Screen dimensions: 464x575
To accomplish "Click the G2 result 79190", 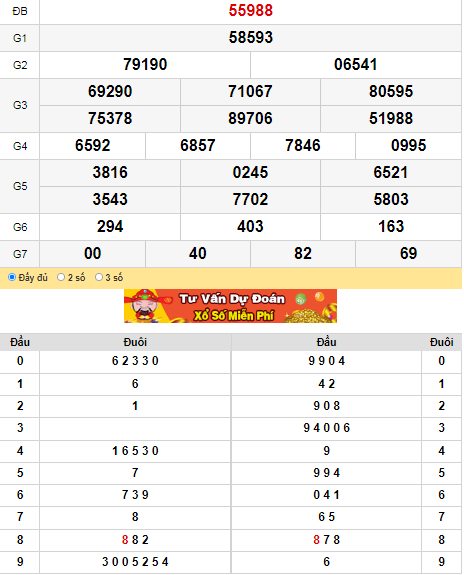I will pos(145,65).
